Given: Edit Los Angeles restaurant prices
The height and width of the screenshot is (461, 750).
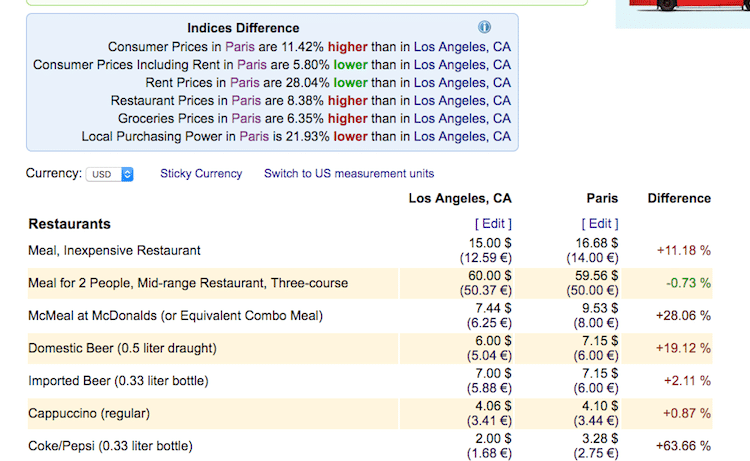Looking at the screenshot, I should [493, 224].
